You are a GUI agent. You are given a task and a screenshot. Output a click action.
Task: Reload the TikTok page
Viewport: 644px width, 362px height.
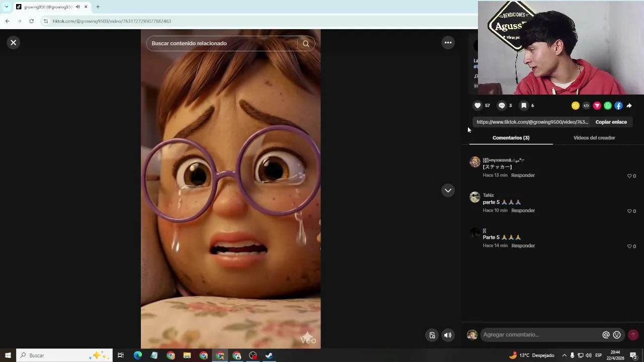(x=31, y=21)
